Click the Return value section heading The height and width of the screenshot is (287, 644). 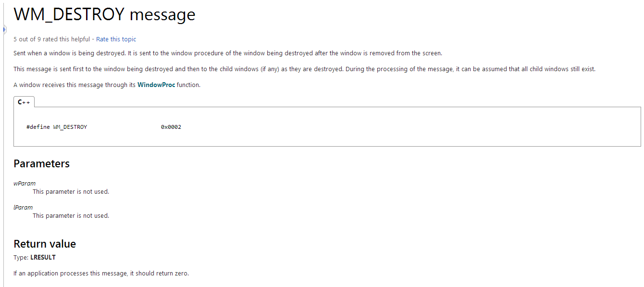tap(45, 244)
